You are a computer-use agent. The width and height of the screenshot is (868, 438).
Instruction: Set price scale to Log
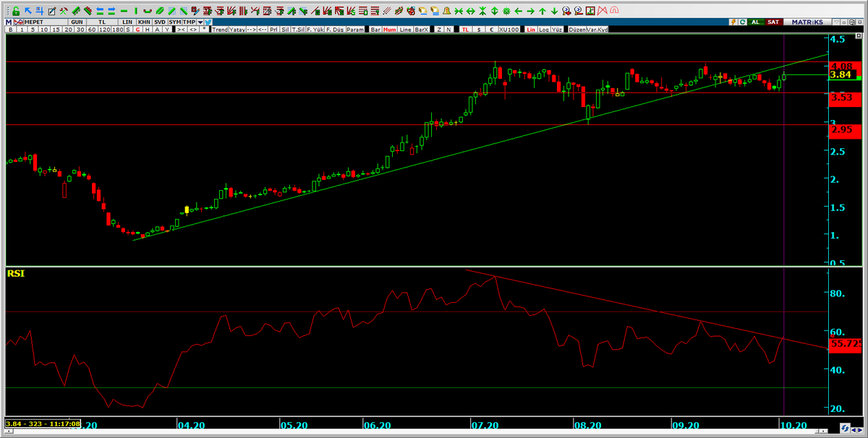coord(544,30)
